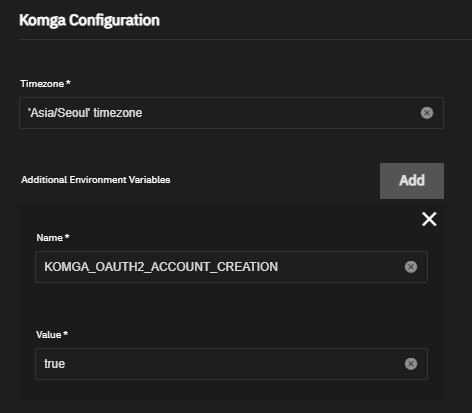The height and width of the screenshot is (413, 472).
Task: Focus the environment variable Value input
Action: coord(231,364)
